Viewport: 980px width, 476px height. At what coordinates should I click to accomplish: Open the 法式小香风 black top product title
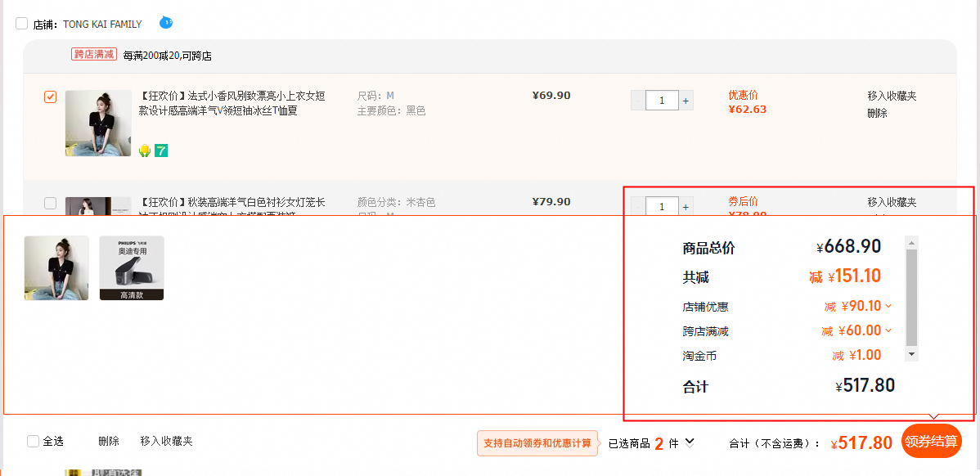point(232,104)
